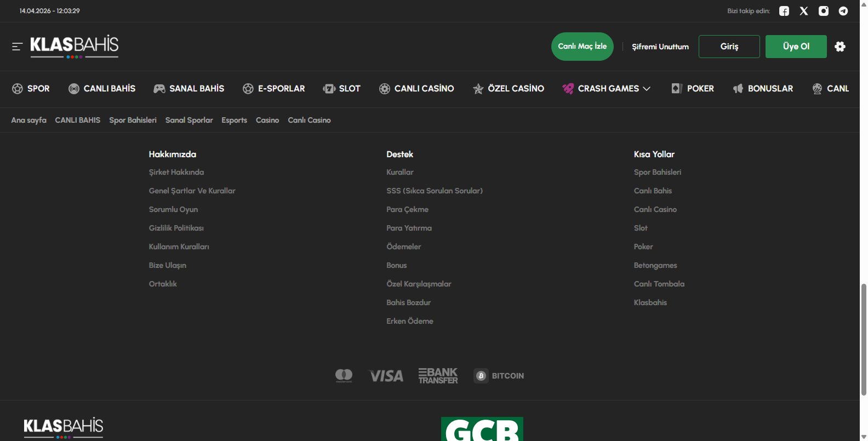The width and height of the screenshot is (868, 441).
Task: Open the Şirket Hakkında footer link
Action: [x=176, y=172]
